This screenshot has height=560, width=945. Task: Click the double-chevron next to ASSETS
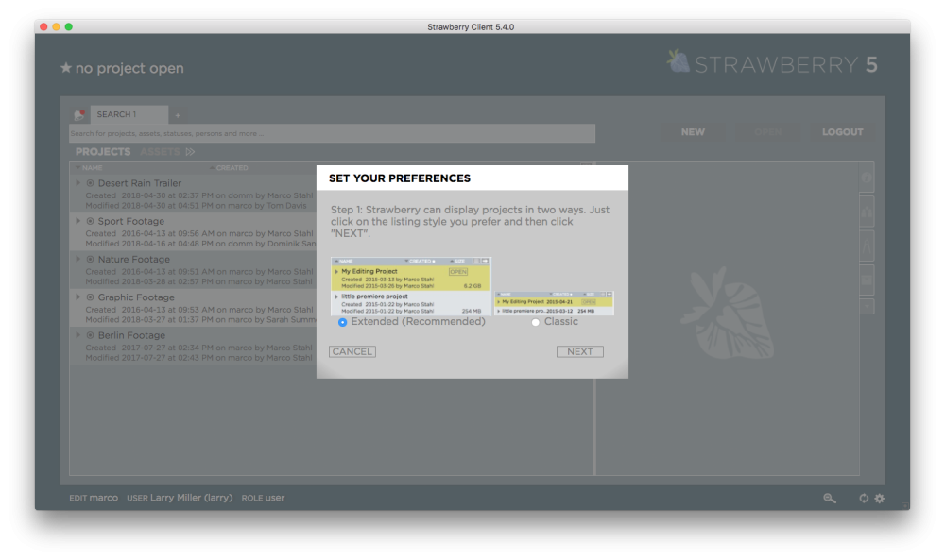191,152
